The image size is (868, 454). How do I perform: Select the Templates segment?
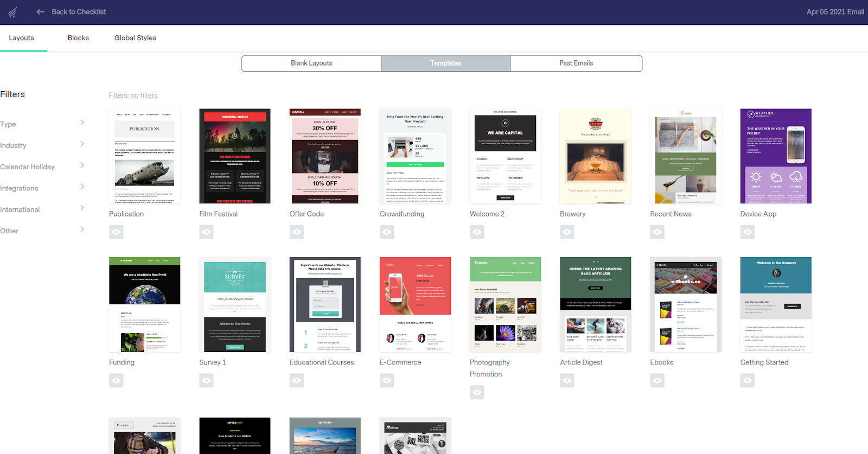[446, 63]
